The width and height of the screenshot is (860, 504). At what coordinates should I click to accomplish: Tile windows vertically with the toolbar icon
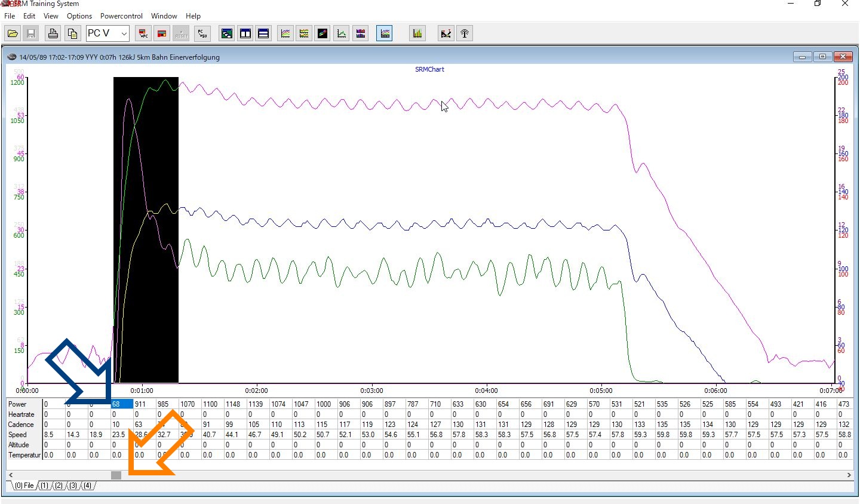coord(245,33)
